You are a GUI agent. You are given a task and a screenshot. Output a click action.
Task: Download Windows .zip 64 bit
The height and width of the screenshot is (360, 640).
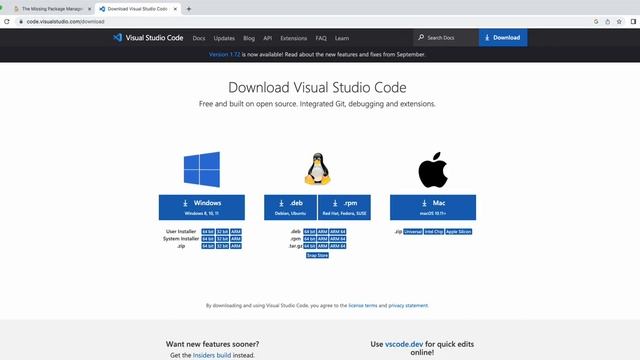[208, 246]
